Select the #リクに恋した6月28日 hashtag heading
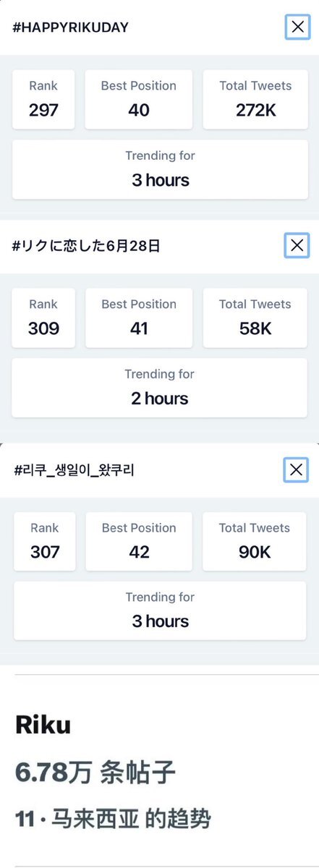Viewport: 319px width, 868px height. [x=86, y=246]
